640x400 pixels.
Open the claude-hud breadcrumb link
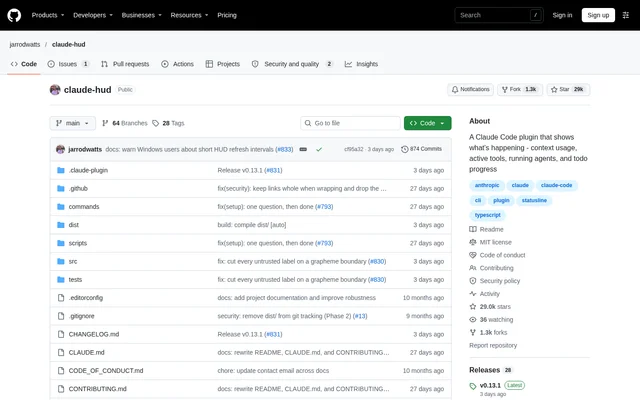(69, 44)
